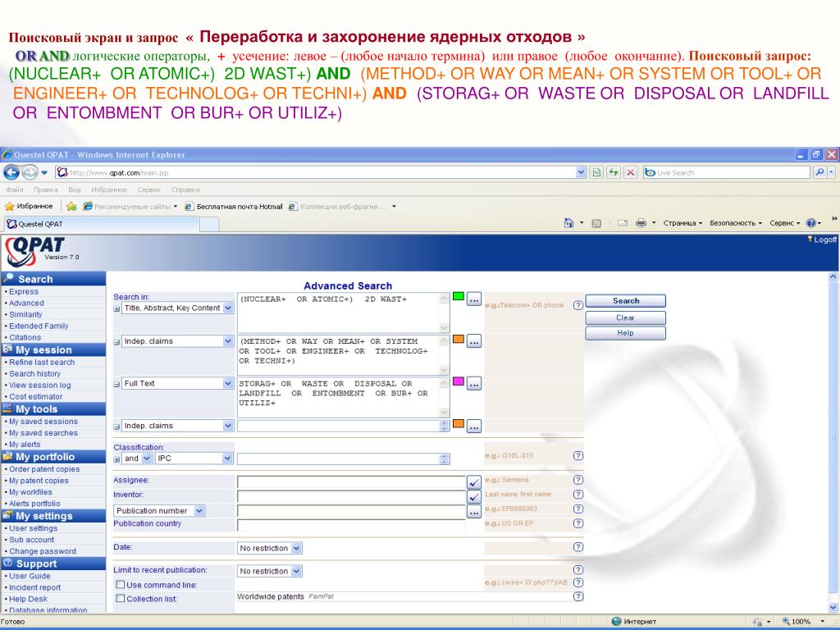Open the Cost estimator link
The width and height of the screenshot is (840, 630).
(35, 396)
